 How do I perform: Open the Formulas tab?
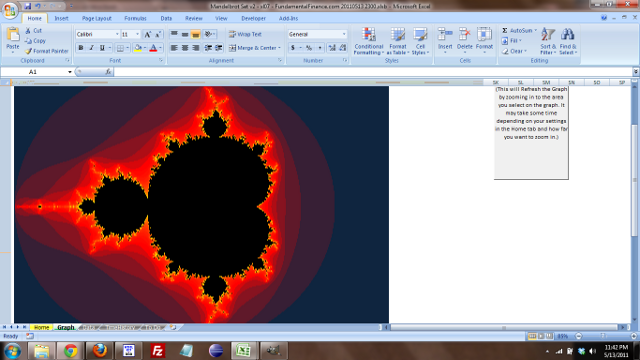point(136,18)
